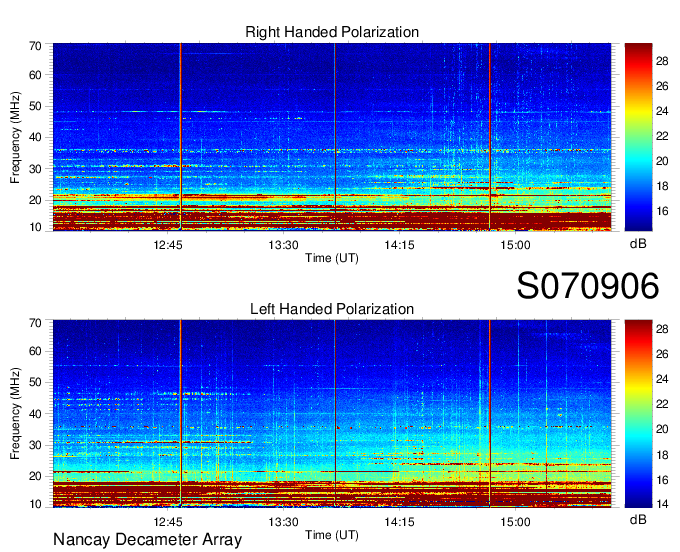Click the Left Handed Polarization spectrogram image
The height and width of the screenshot is (552, 680).
pyautogui.click(x=332, y=414)
